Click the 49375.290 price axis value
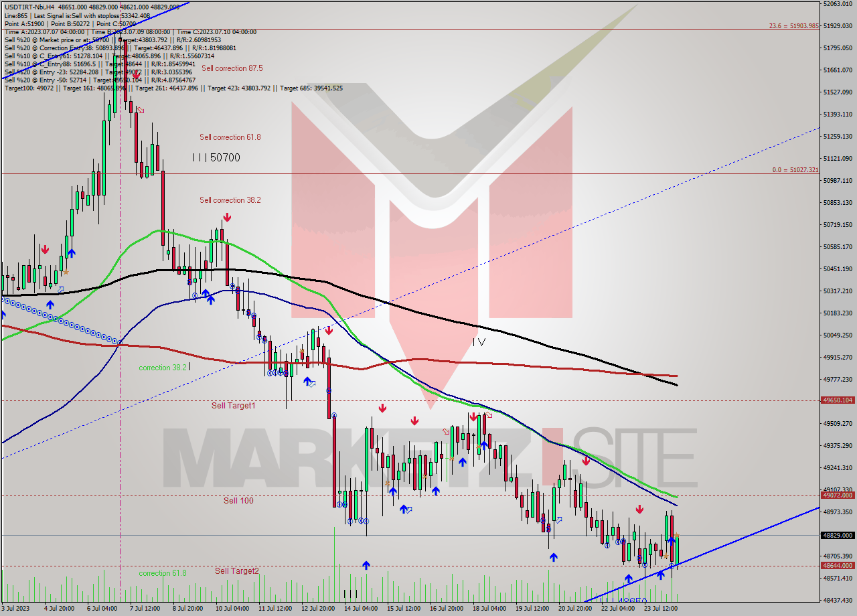Screen dimensions: 857x616 (x=838, y=445)
